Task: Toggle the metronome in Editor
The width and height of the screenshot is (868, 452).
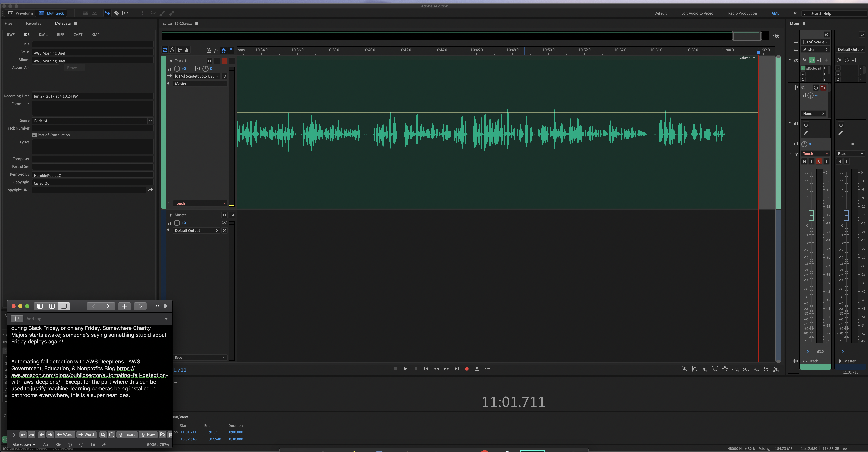Action: tap(209, 51)
